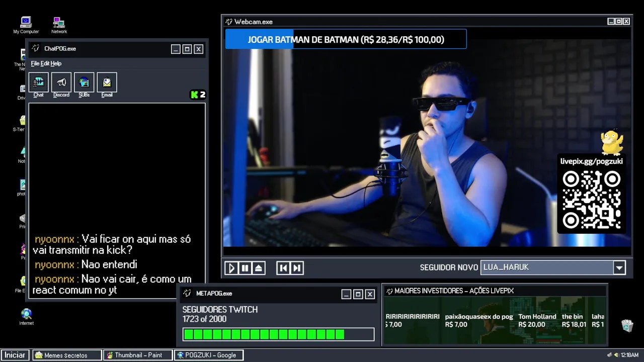Click the 'Vai ficar on aqui' chat message
644x362 pixels.
tap(112, 244)
